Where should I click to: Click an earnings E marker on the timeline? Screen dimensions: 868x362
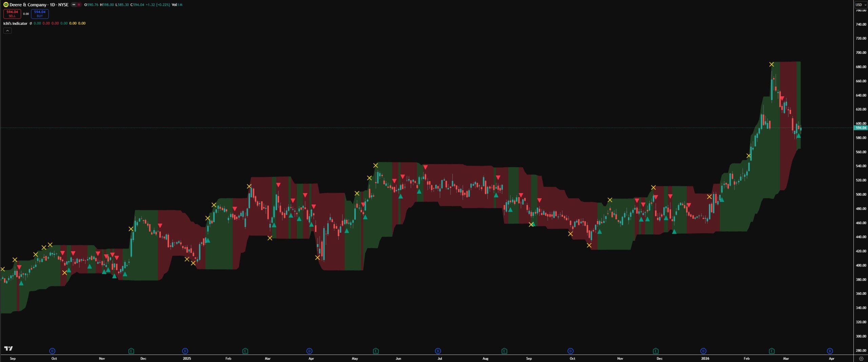131,351
